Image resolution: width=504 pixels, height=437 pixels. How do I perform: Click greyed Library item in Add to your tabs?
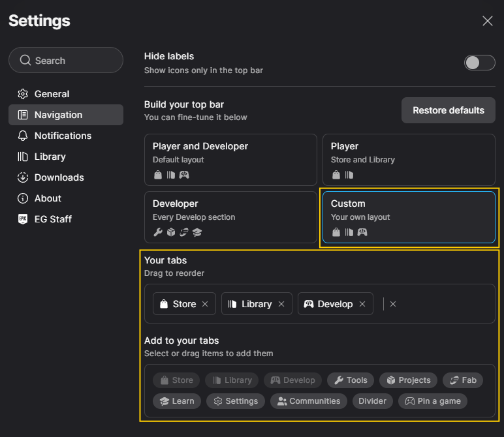click(x=232, y=380)
